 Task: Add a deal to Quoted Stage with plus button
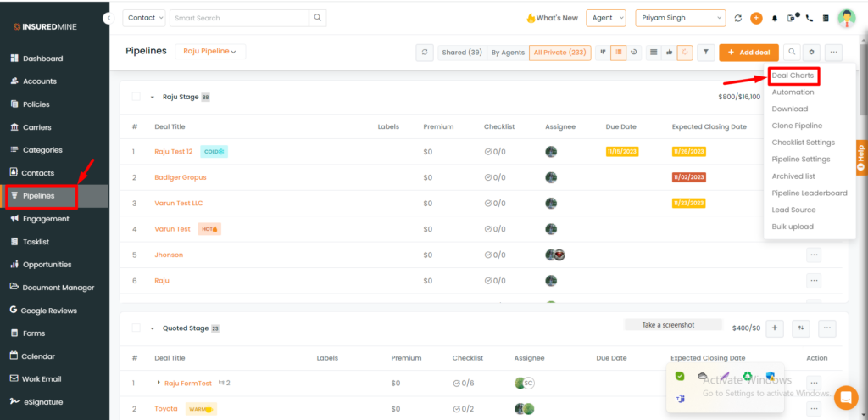click(x=775, y=328)
